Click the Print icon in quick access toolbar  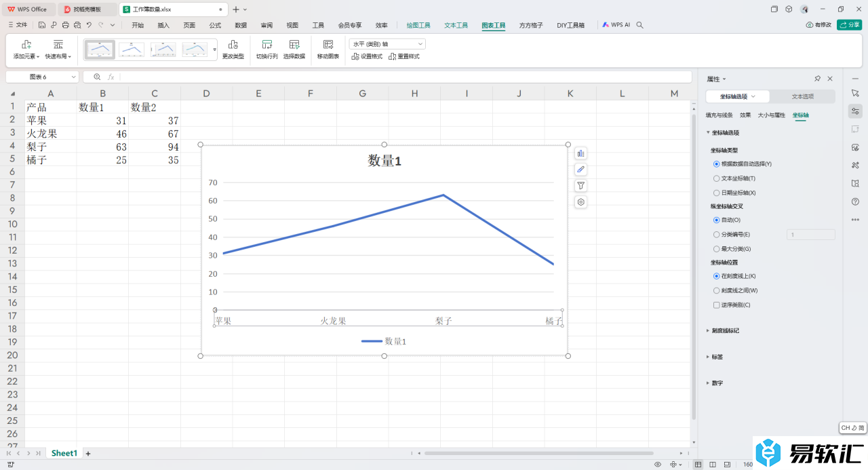pyautogui.click(x=65, y=25)
